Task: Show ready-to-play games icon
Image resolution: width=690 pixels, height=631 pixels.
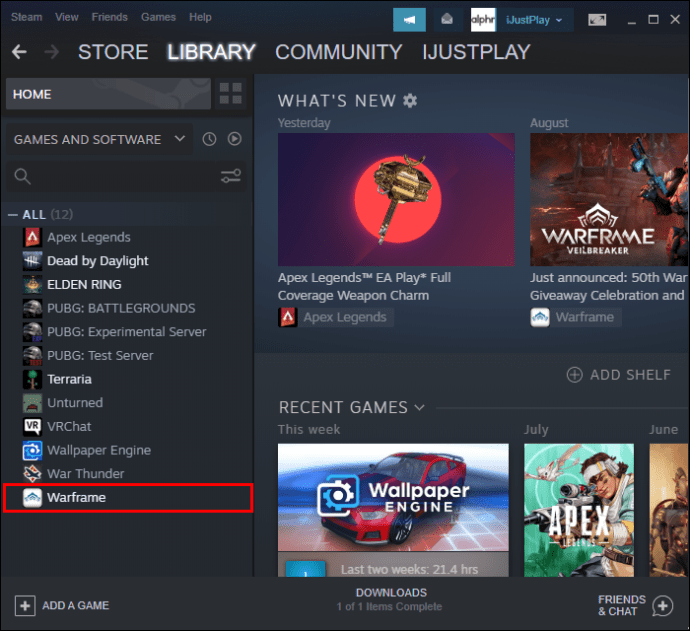Action: [x=235, y=139]
